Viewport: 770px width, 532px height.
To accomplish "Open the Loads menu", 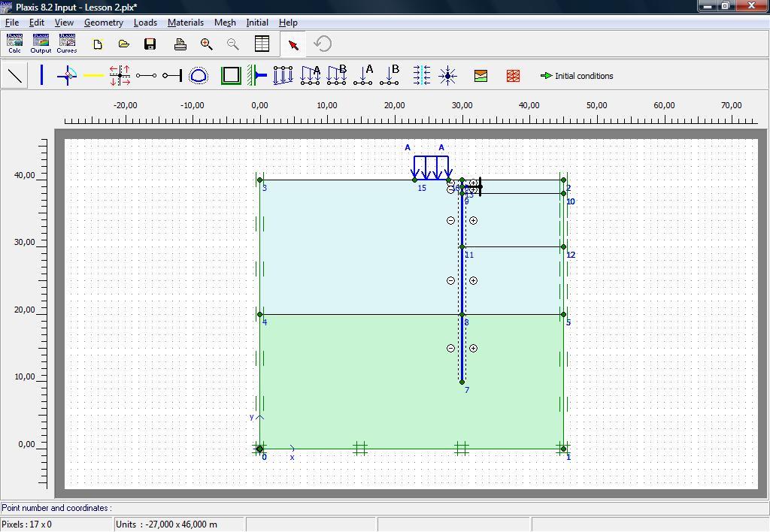I will 145,23.
